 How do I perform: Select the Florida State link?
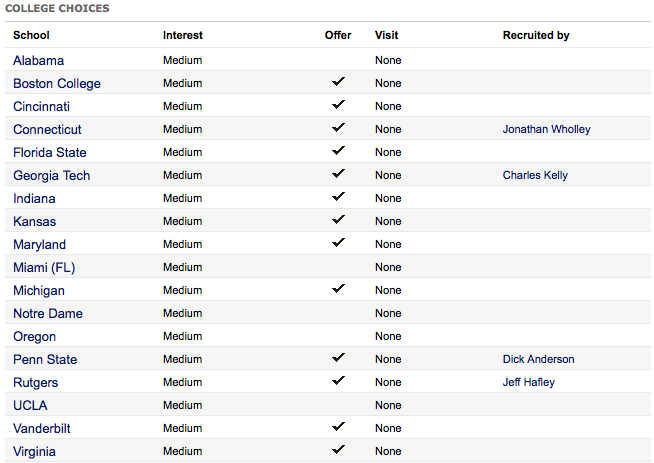(x=50, y=152)
